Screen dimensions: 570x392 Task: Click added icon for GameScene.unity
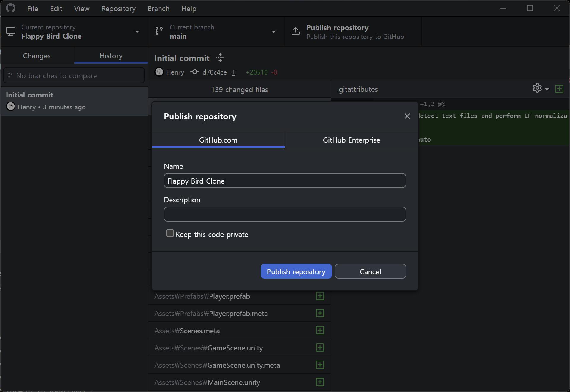pyautogui.click(x=320, y=348)
